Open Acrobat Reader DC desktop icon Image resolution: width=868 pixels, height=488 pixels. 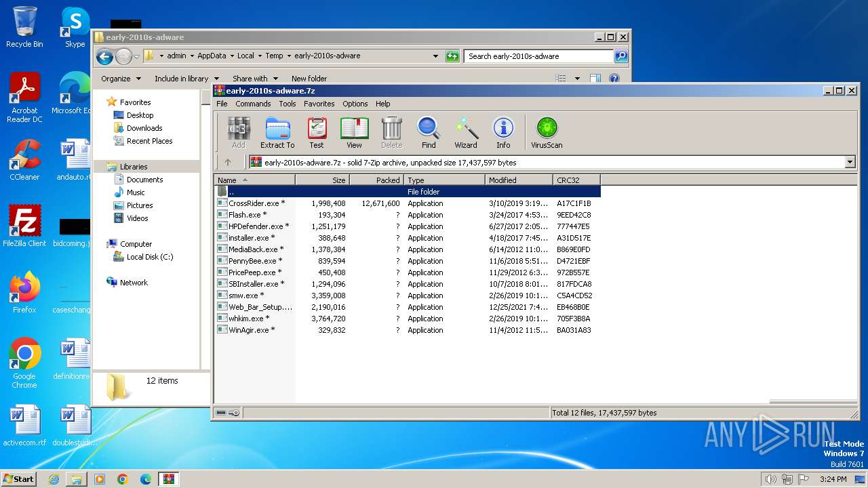(24, 98)
